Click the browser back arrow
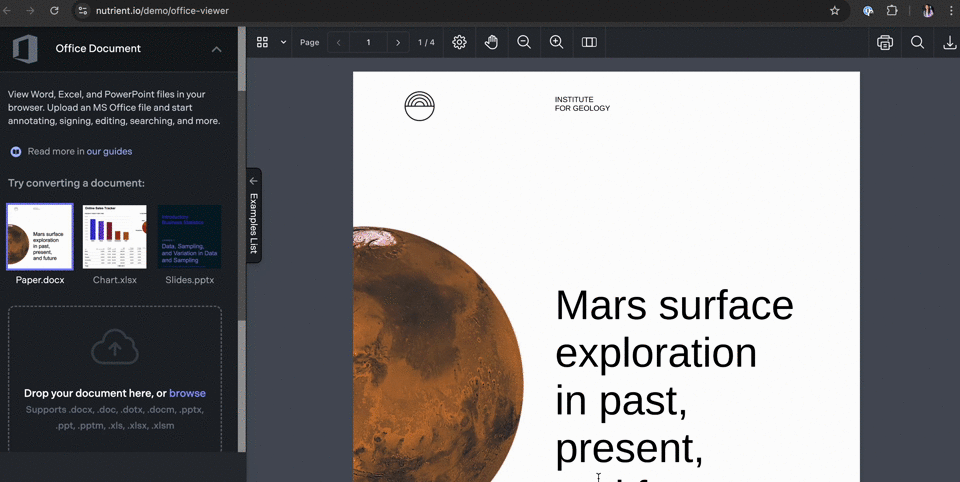Screen dimensions: 960x482 click(x=8, y=10)
